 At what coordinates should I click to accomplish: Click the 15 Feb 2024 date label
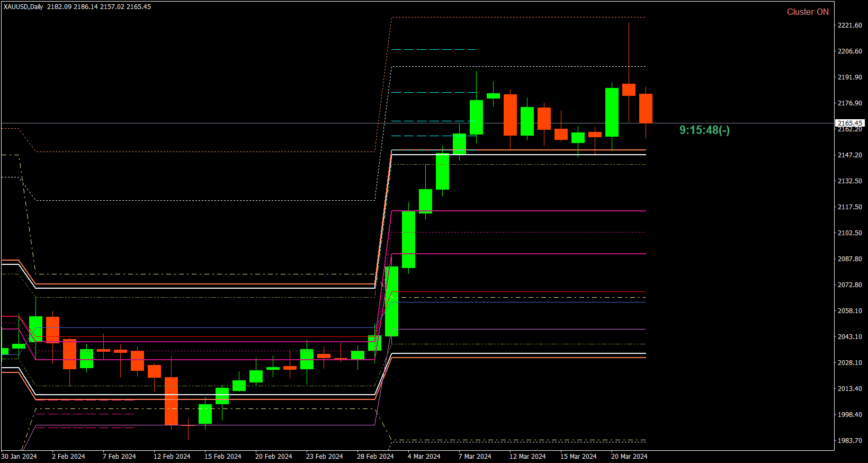pos(223,457)
